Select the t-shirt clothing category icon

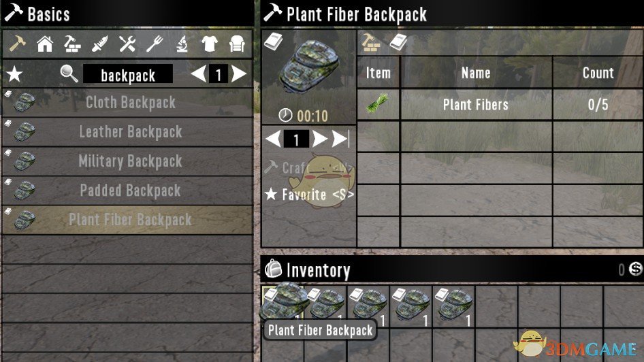tap(210, 44)
